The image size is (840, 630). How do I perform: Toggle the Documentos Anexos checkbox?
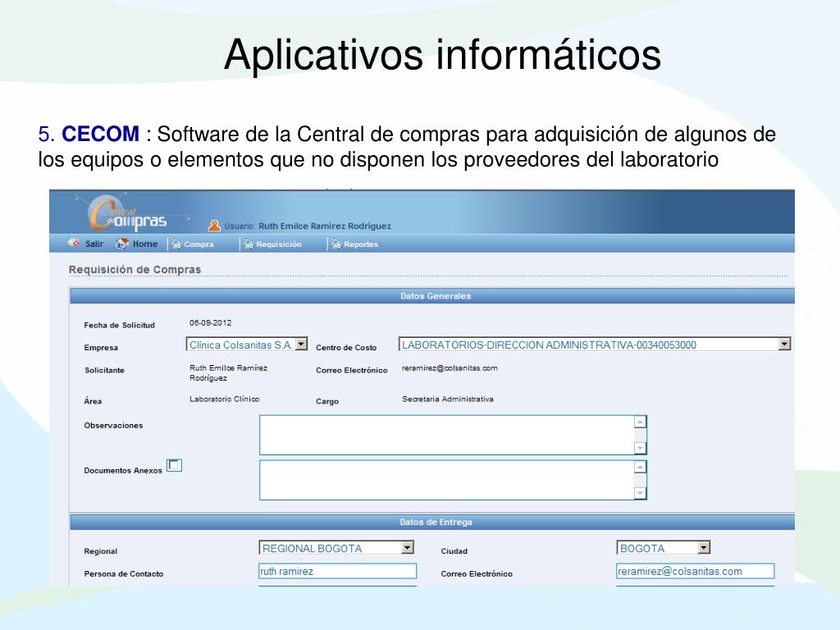coord(174,466)
